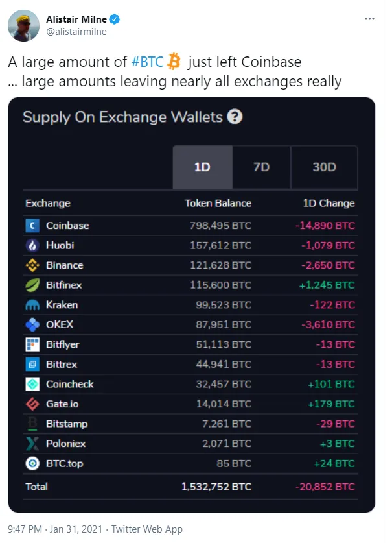Click the Gate.io logo icon
Viewport: 392px width, 543px height.
[32, 404]
